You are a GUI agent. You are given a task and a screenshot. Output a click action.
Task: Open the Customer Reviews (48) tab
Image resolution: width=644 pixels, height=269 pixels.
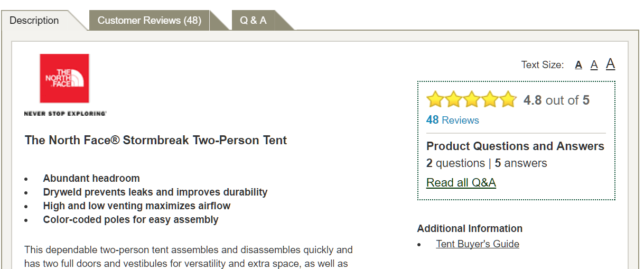coord(150,21)
